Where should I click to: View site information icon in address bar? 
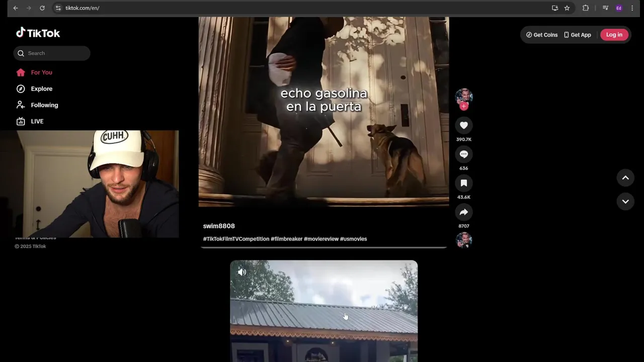pyautogui.click(x=58, y=8)
